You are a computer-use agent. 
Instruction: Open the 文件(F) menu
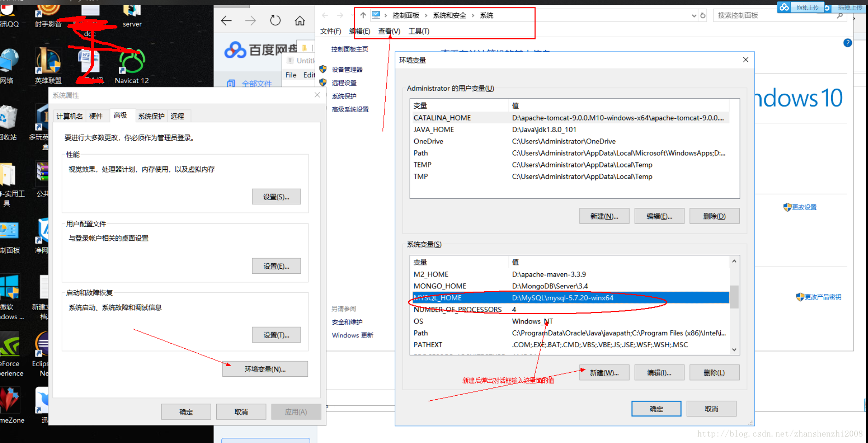click(x=330, y=31)
